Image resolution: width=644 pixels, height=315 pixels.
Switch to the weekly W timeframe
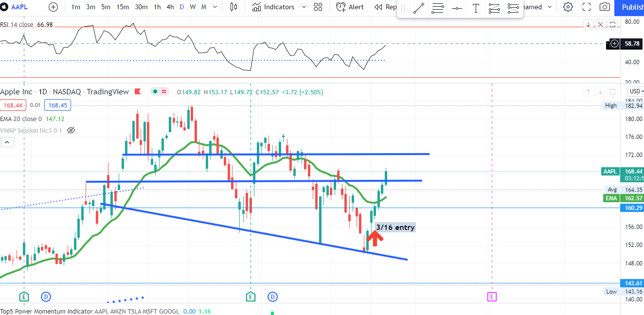click(193, 7)
